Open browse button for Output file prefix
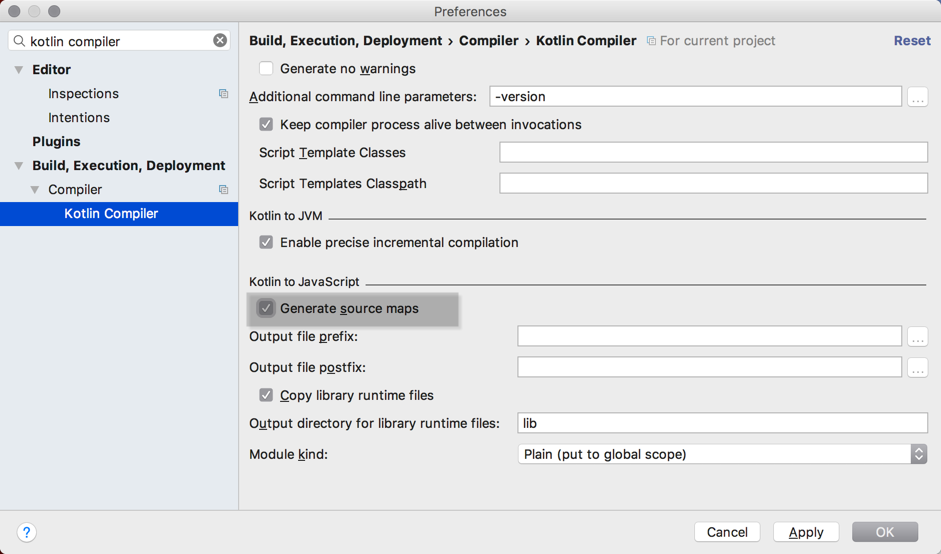 918,336
